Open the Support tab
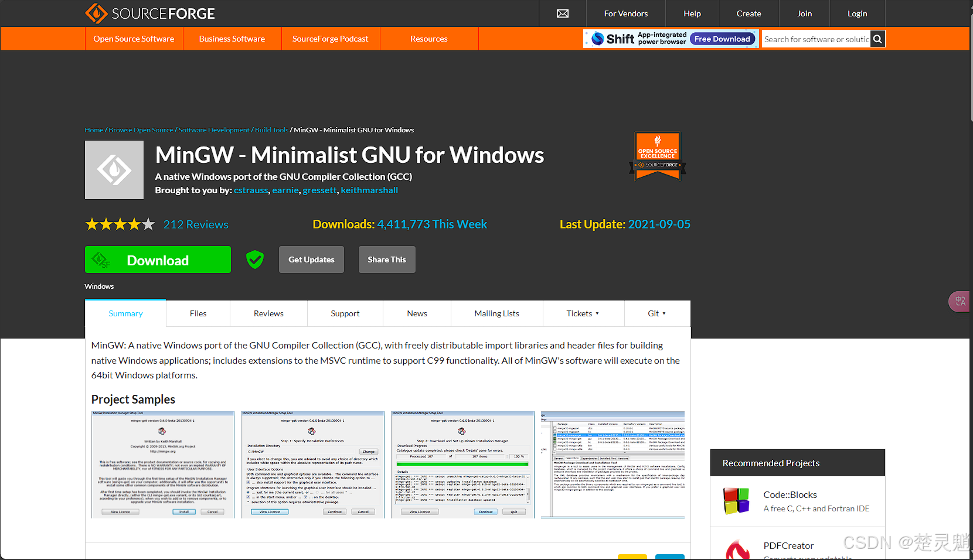 tap(345, 313)
